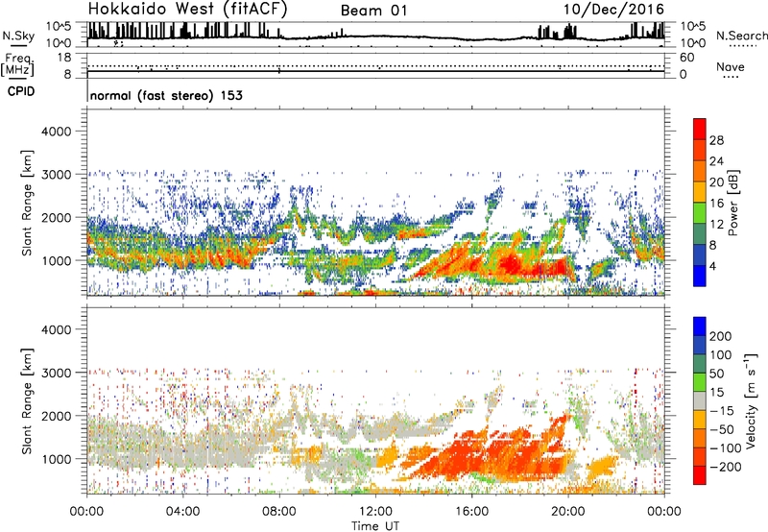Click the '4000' tick on power panel

(57, 132)
